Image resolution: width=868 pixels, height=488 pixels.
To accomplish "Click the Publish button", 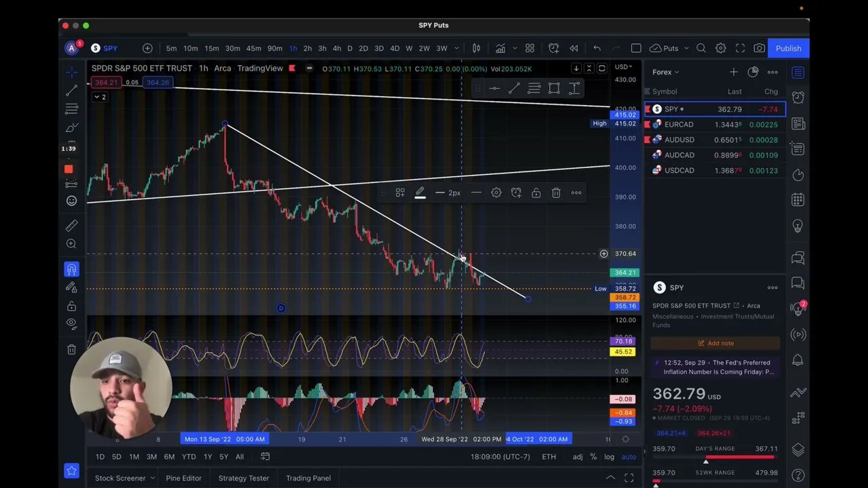I will pyautogui.click(x=789, y=48).
